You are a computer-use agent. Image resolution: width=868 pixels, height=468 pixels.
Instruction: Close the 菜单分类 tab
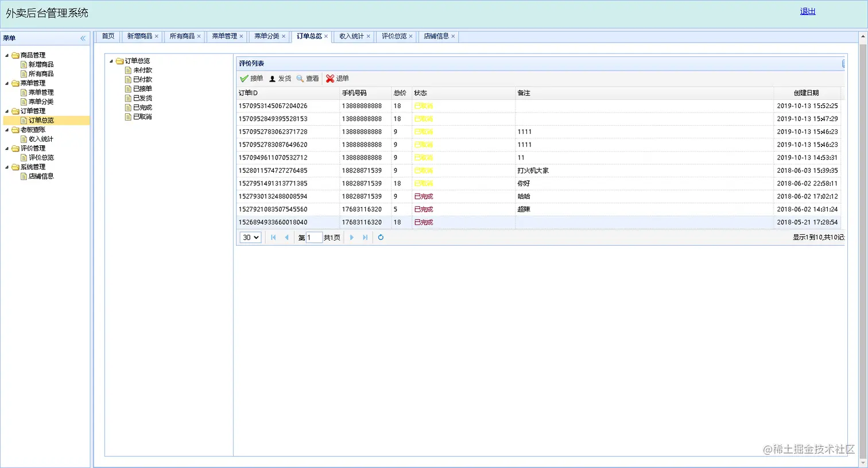coord(284,36)
